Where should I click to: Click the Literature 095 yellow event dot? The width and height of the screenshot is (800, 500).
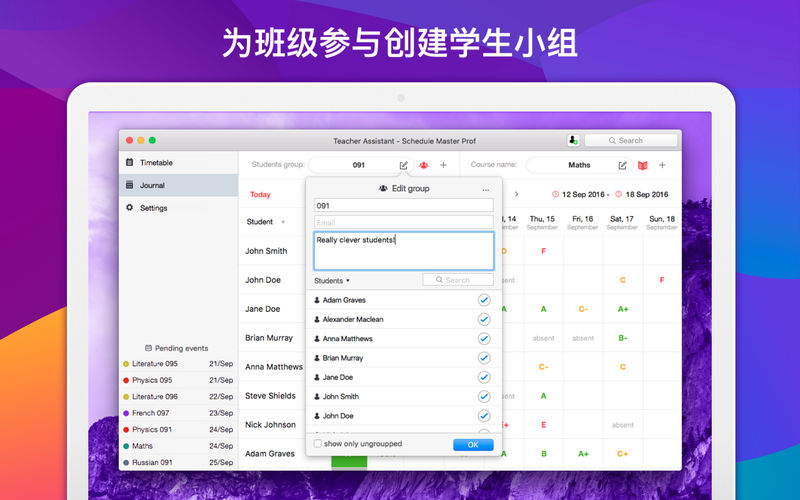pos(126,364)
